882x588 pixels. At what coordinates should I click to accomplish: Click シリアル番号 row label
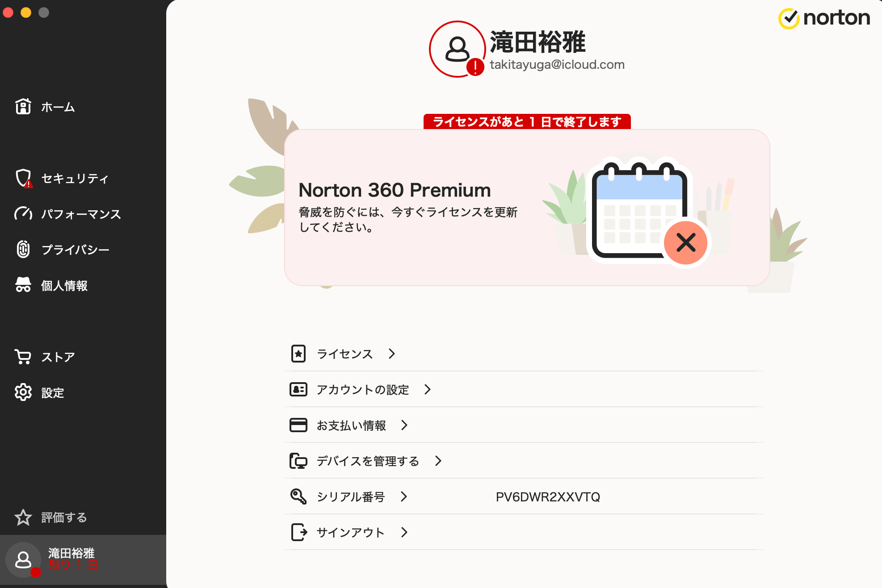[x=351, y=497]
